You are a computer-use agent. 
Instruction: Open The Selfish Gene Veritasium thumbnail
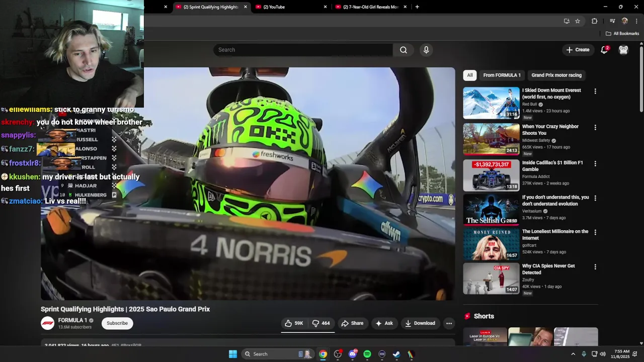tap(491, 210)
